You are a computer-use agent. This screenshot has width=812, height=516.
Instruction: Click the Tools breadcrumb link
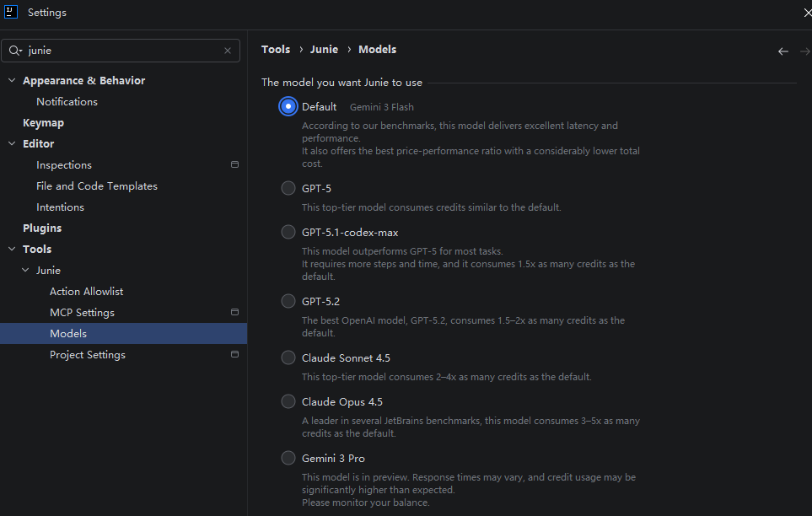(x=276, y=50)
